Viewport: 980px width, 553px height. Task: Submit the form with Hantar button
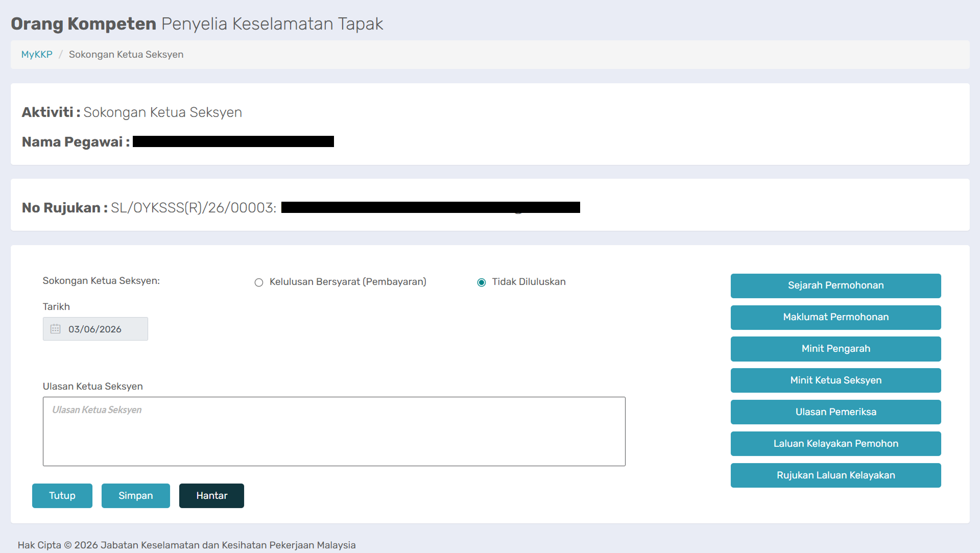pyautogui.click(x=211, y=496)
